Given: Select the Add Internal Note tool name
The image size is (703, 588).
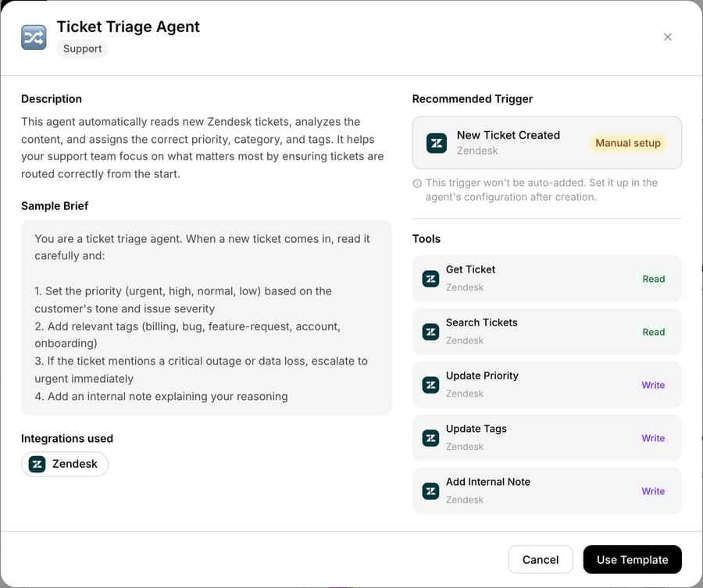Looking at the screenshot, I should (487, 482).
